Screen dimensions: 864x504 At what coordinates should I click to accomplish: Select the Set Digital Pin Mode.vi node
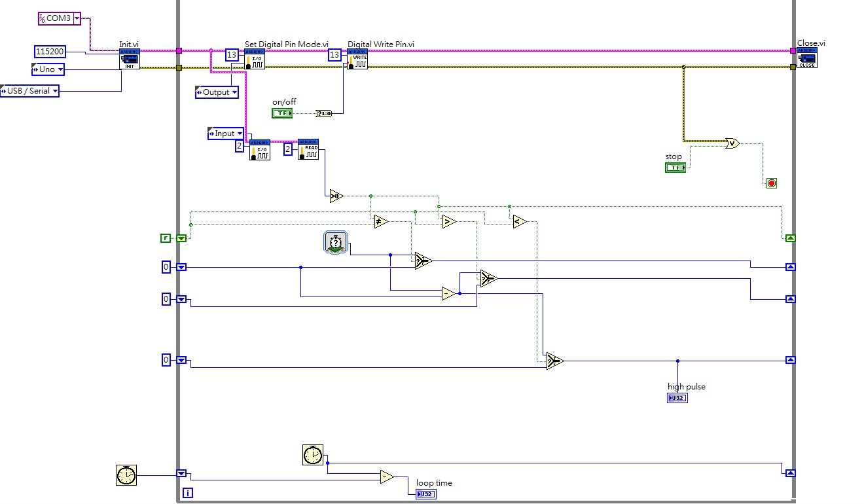[x=255, y=59]
